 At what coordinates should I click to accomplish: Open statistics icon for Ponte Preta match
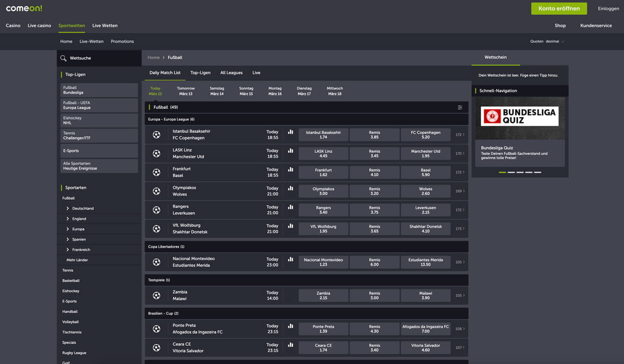click(x=290, y=326)
